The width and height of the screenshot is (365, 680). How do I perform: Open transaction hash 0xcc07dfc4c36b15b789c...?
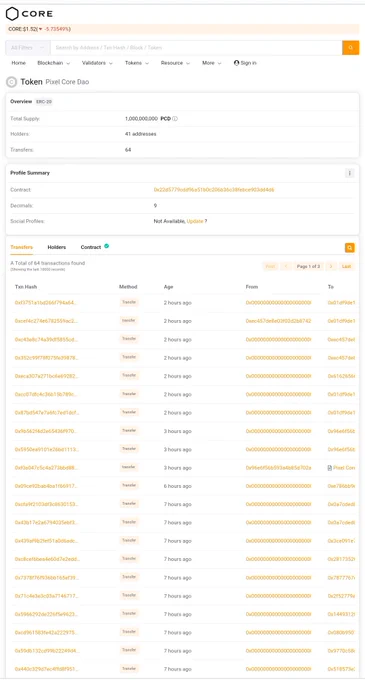pos(46,394)
